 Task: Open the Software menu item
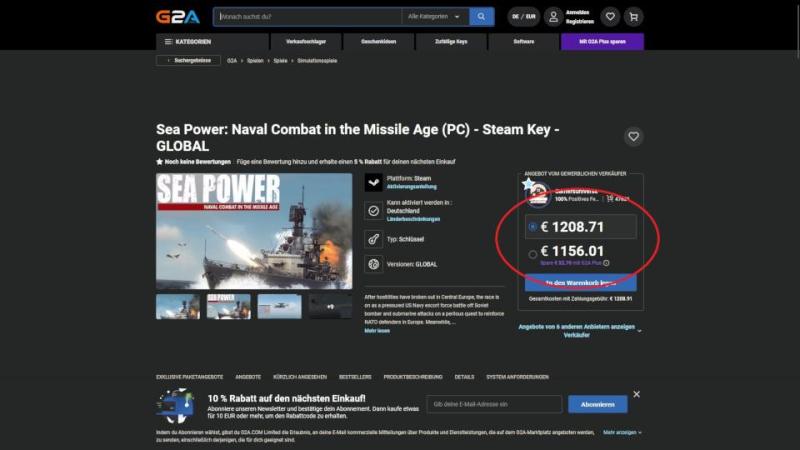[x=523, y=42]
